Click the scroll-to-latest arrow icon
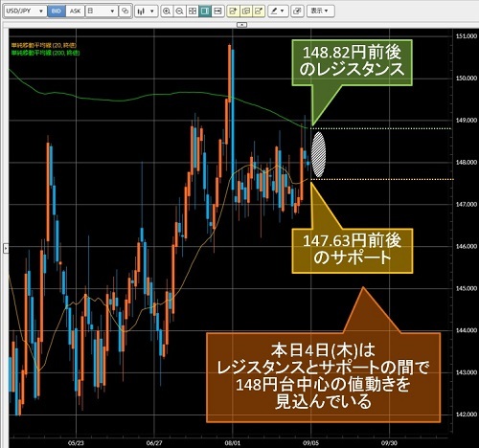The height and width of the screenshot is (448, 479). point(217,11)
